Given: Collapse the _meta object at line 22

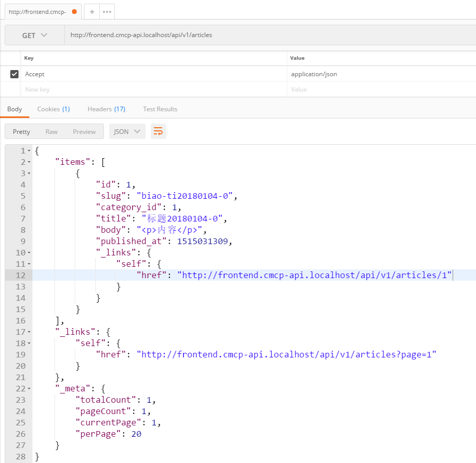Looking at the screenshot, I should [x=29, y=389].
